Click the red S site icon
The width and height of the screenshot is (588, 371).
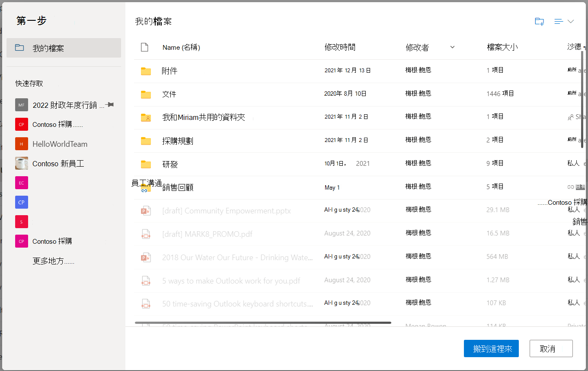coord(21,222)
